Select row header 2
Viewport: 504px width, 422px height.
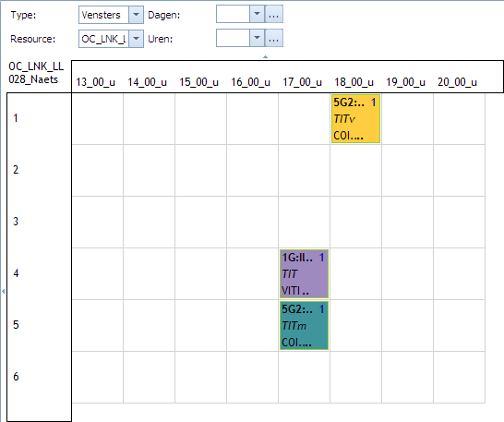coord(16,170)
